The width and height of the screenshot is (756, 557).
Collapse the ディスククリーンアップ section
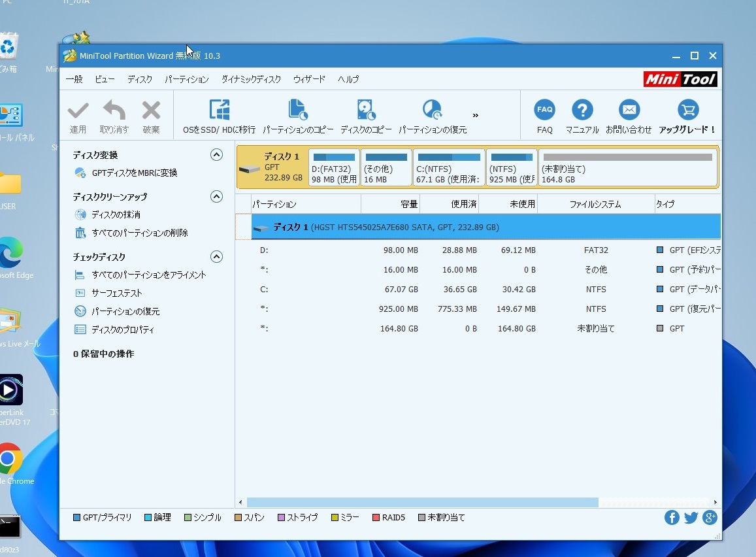pos(216,197)
